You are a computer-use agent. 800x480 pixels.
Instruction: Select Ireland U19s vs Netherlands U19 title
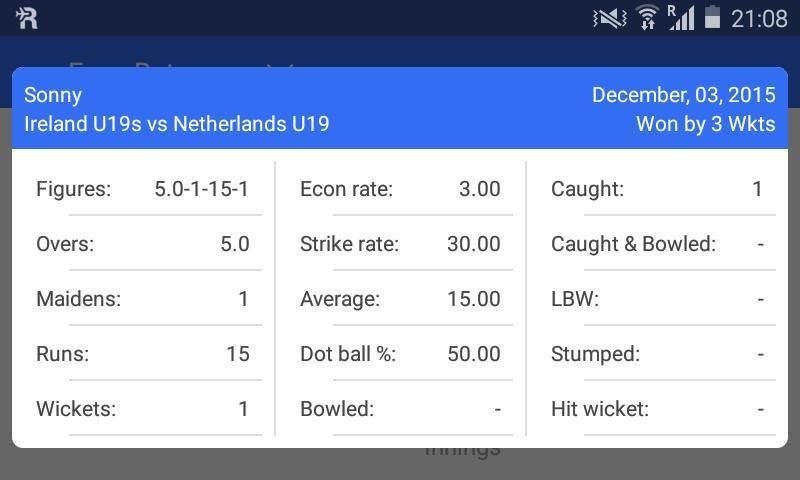click(x=177, y=124)
